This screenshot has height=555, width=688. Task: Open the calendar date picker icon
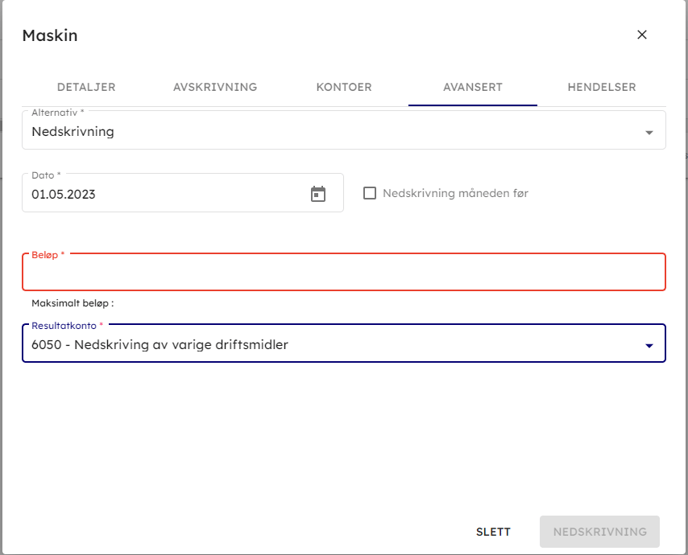pyautogui.click(x=318, y=194)
